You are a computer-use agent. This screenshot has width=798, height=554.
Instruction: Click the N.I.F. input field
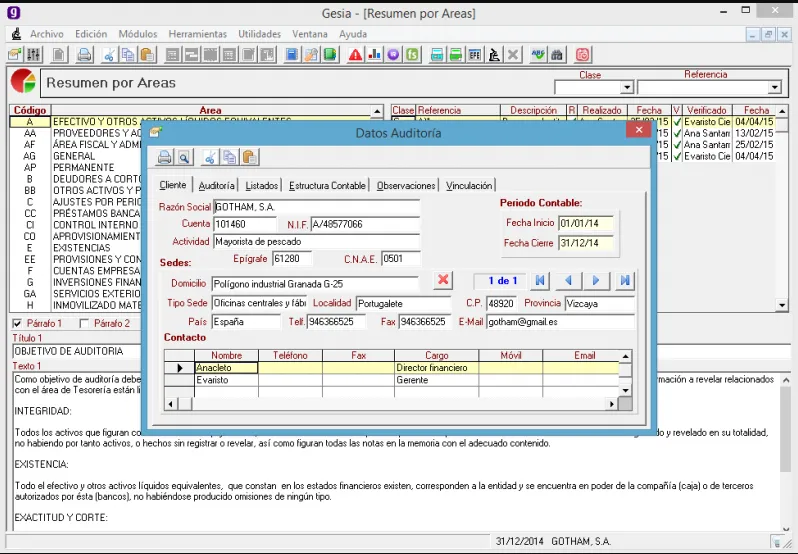click(x=365, y=224)
